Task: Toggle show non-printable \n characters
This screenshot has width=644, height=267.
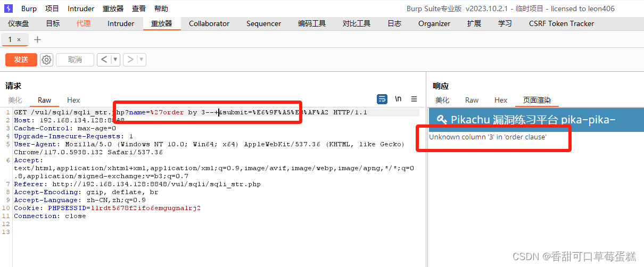Action: coord(398,99)
